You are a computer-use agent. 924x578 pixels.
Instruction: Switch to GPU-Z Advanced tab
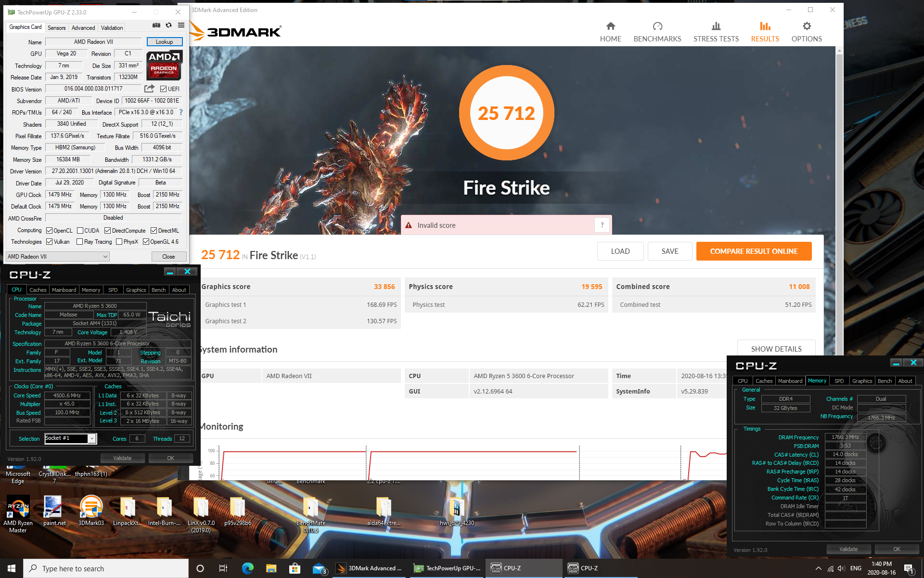[83, 28]
